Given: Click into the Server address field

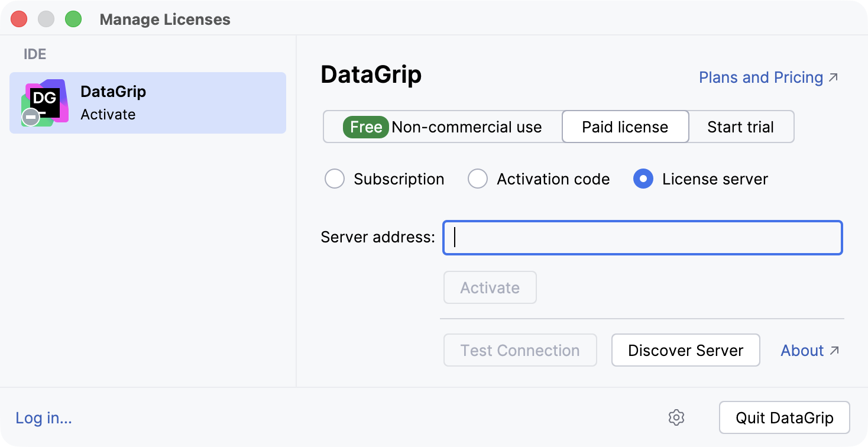Looking at the screenshot, I should point(643,238).
